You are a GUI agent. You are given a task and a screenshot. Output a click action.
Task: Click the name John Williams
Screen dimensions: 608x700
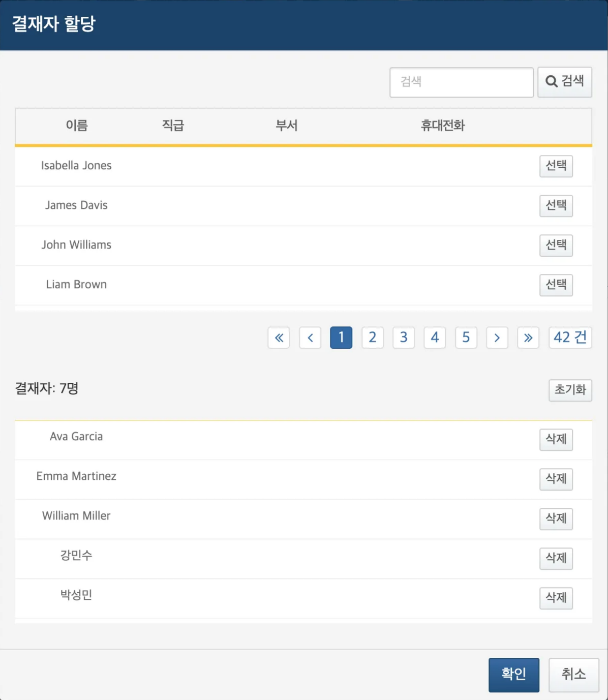tap(76, 245)
